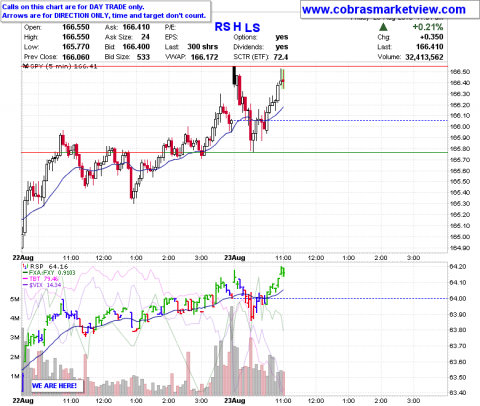Click the bar icon beside RSP legend
The width and height of the screenshot is (480, 406).
point(25,266)
